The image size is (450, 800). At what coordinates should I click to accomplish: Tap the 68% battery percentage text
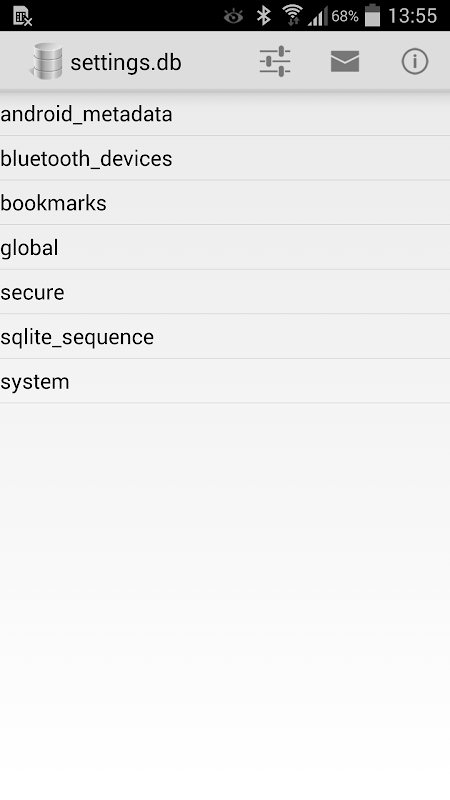pos(345,16)
